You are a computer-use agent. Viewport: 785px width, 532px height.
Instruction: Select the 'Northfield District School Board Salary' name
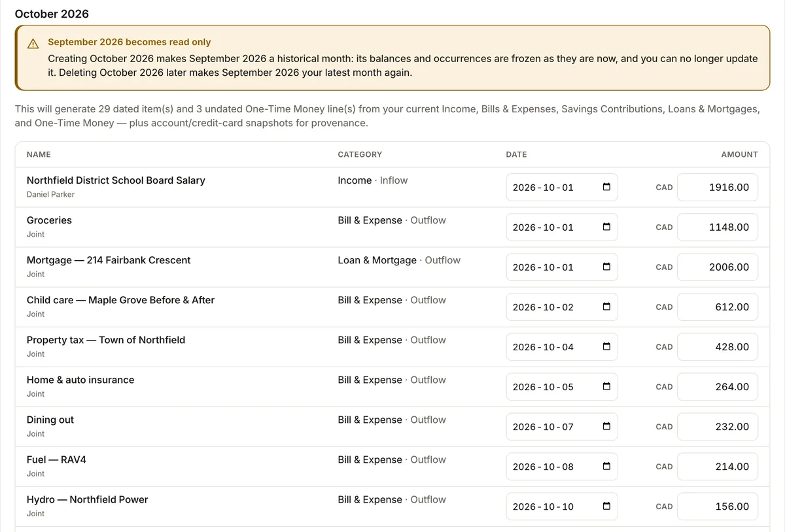coord(116,180)
